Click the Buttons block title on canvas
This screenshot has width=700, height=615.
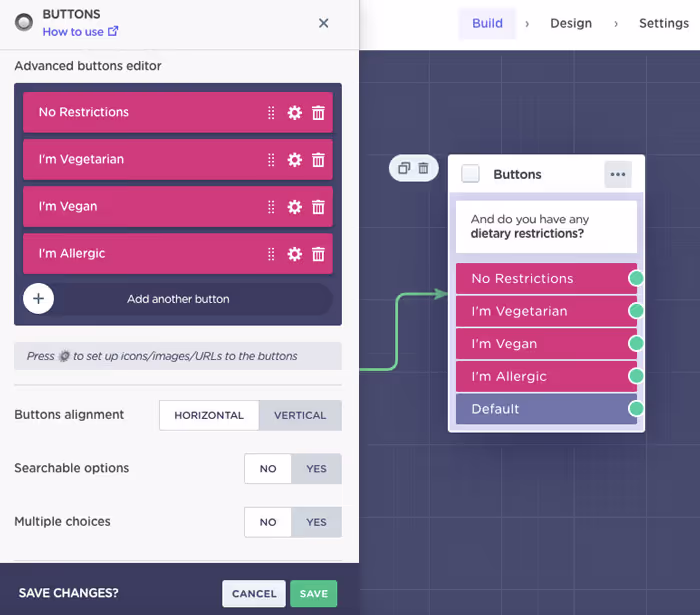(x=517, y=175)
